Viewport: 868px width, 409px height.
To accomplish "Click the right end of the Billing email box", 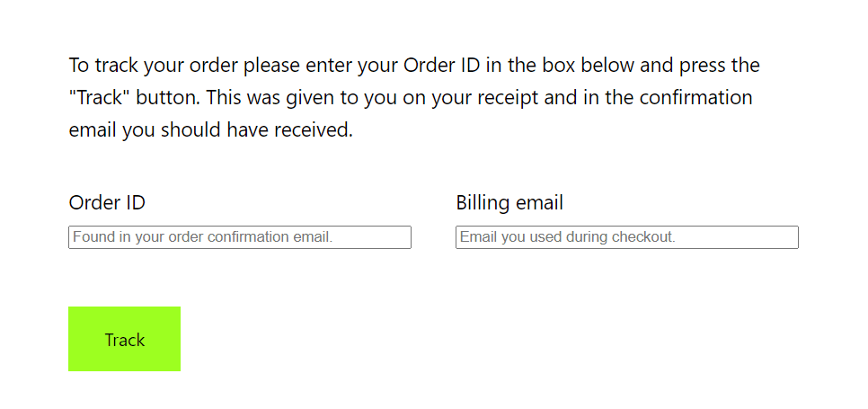I will click(791, 237).
